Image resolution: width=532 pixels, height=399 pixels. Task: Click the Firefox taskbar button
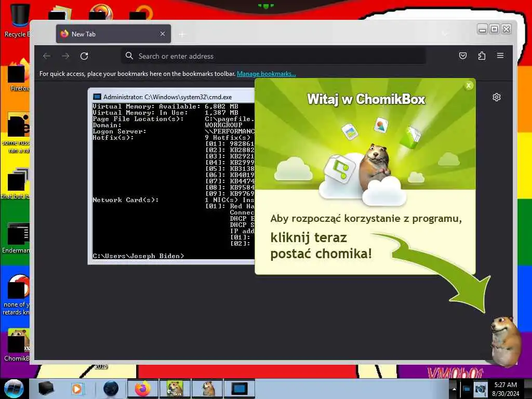[142, 389]
